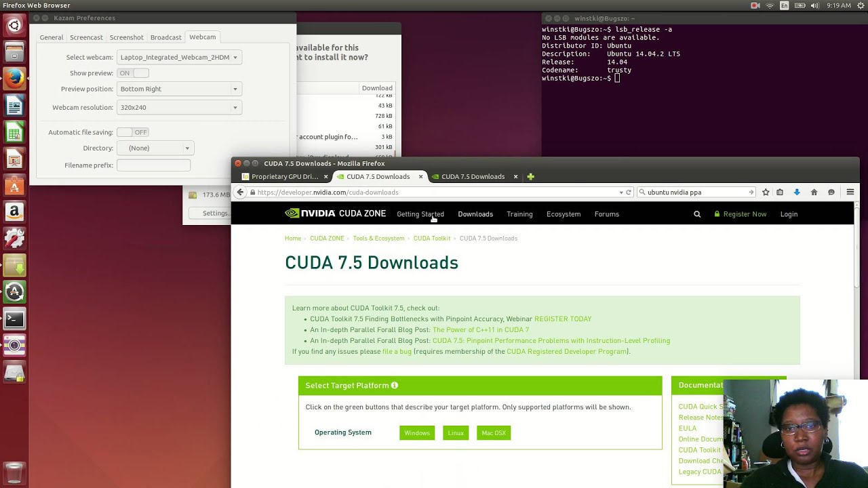868x488 pixels.
Task: Open Firefox Hello chat bubble icon
Action: coord(831,192)
